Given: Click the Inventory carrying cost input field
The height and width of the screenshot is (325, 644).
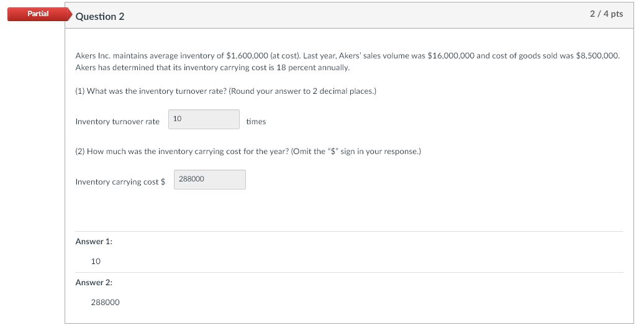Looking at the screenshot, I should pyautogui.click(x=209, y=180).
